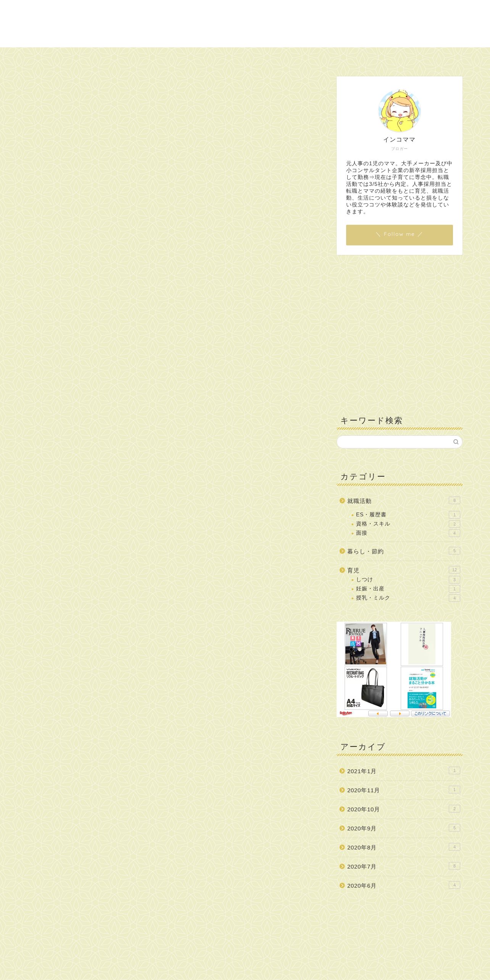Click the next arrow in the Rakuten widget
490x980 pixels.
(x=400, y=713)
